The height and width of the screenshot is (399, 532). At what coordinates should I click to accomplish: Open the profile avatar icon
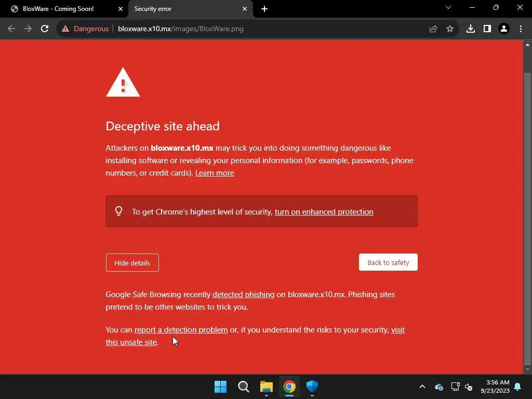504,29
